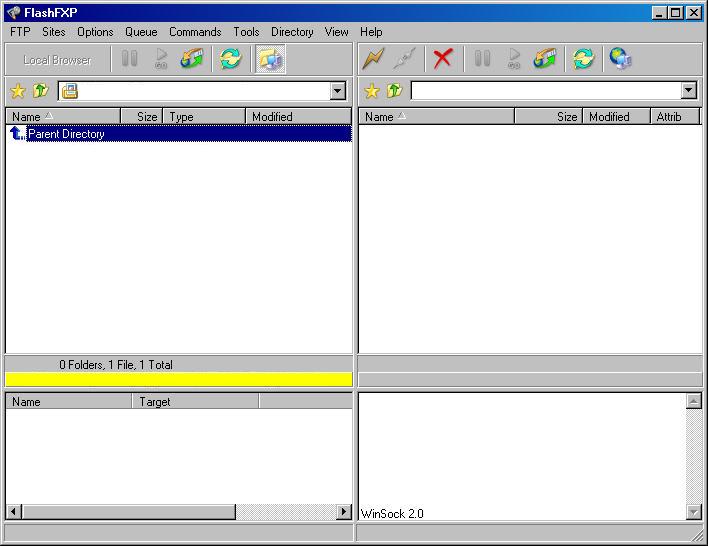The width and height of the screenshot is (708, 546).
Task: Sort right pane by Name column
Action: [x=437, y=117]
